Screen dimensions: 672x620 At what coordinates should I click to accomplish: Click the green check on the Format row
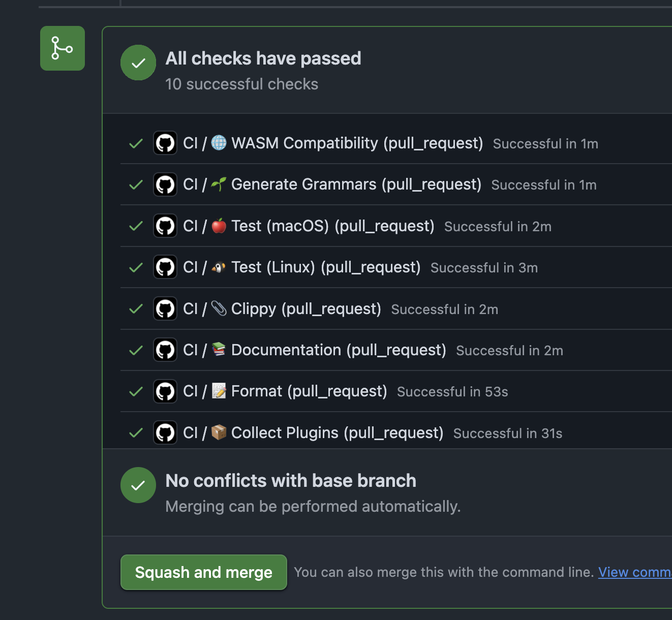(135, 391)
